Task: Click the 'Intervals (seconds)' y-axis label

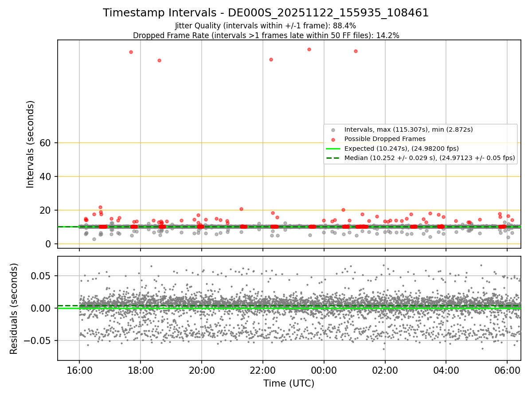Action: (30, 144)
